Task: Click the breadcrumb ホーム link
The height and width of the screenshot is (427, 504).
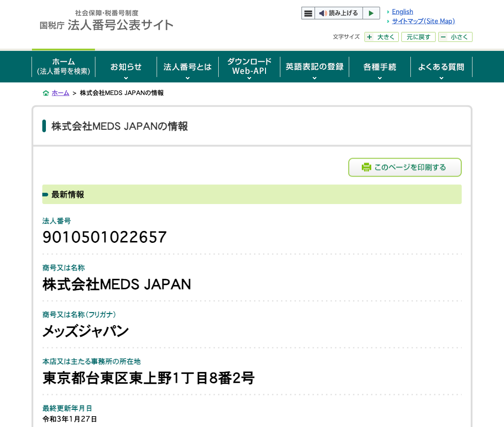Action: 60,93
